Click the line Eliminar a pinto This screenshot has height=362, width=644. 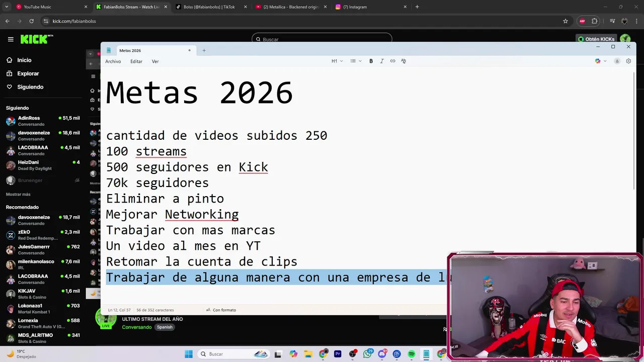(165, 199)
